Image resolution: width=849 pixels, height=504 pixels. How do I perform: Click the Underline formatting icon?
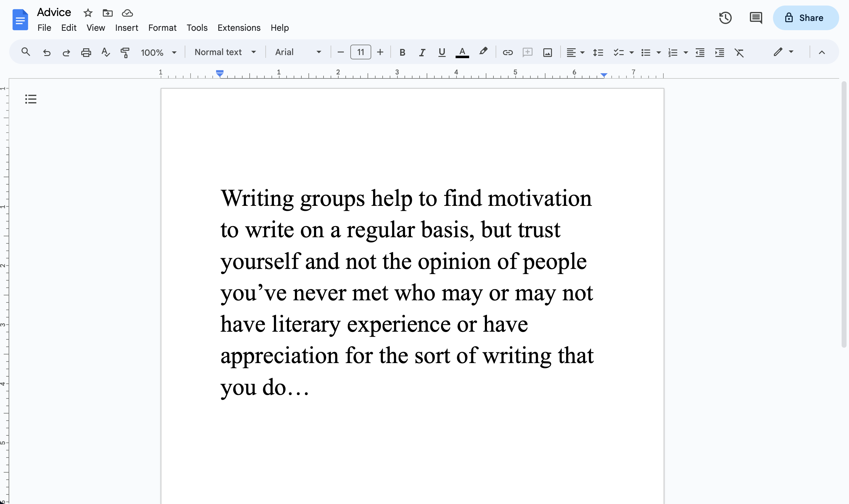click(441, 52)
